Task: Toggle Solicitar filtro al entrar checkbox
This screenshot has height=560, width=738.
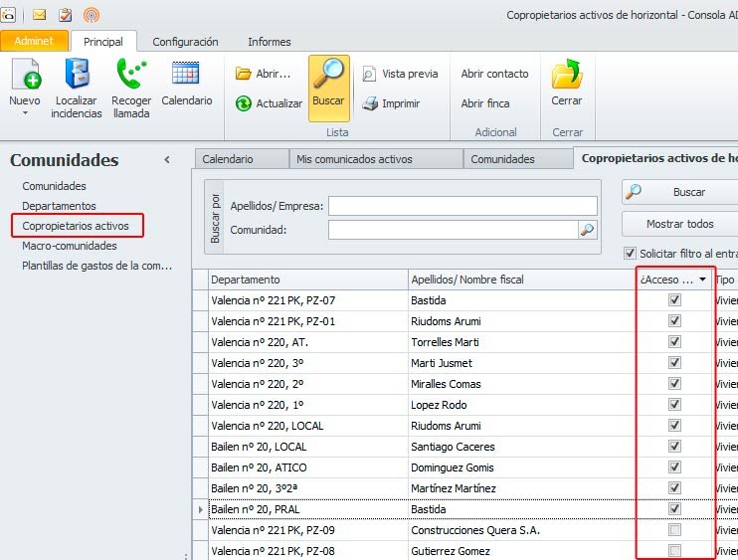Action: pos(629,254)
